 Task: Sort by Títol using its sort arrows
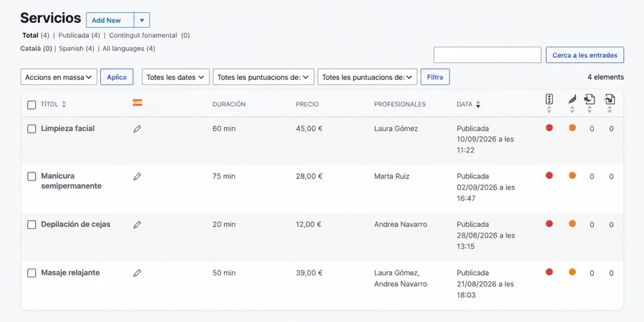64,104
